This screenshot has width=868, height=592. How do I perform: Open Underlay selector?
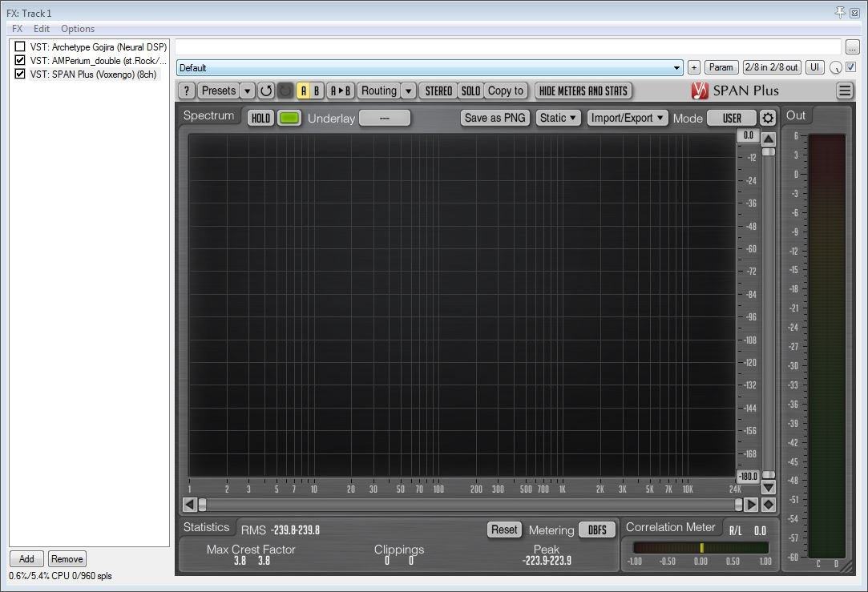(x=385, y=118)
